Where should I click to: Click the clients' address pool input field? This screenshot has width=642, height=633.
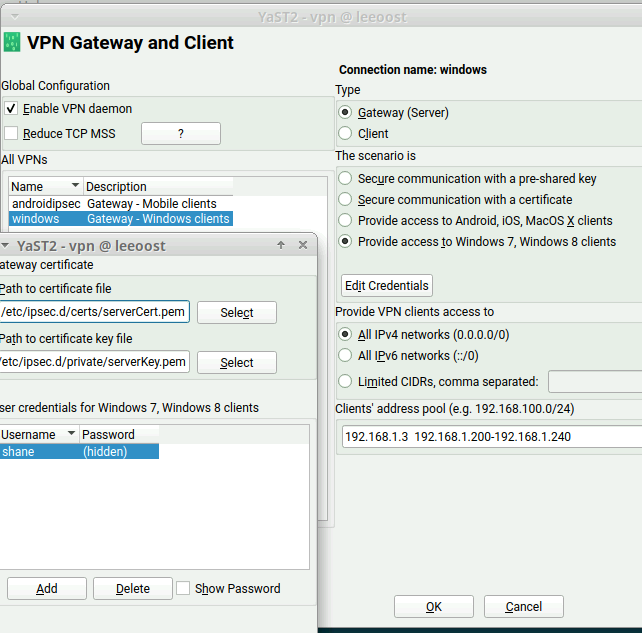point(490,437)
